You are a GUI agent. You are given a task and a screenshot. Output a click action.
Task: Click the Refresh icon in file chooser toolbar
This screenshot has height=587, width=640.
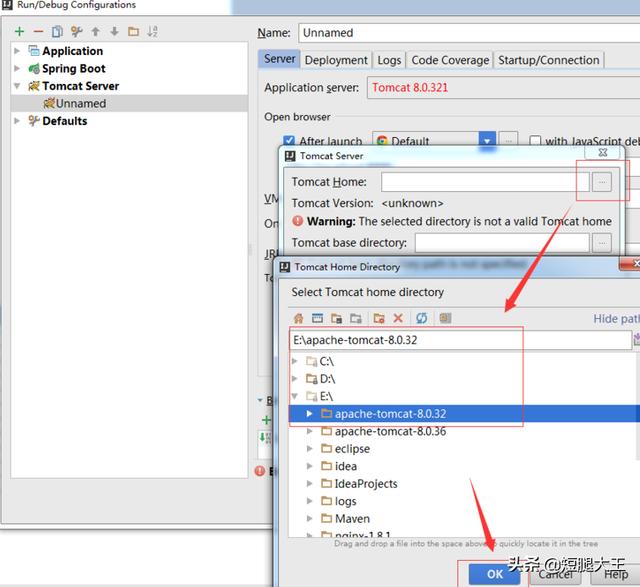[422, 318]
